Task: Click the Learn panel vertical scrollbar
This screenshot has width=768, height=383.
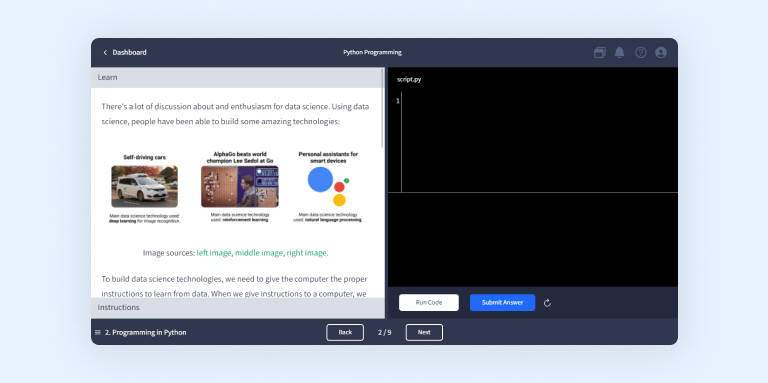Action: pyautogui.click(x=383, y=108)
